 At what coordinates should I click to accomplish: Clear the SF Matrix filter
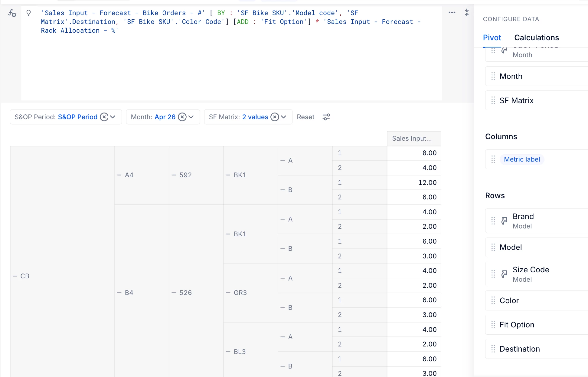pyautogui.click(x=275, y=117)
